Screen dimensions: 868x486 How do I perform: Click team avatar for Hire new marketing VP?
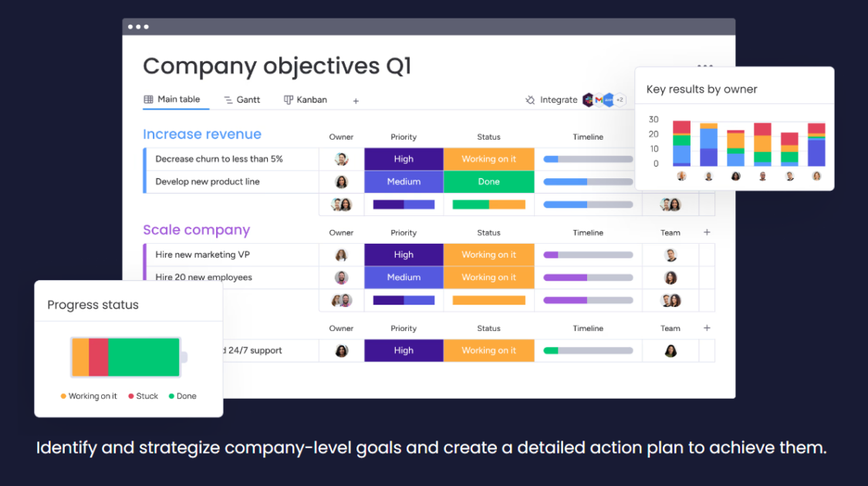click(x=670, y=255)
